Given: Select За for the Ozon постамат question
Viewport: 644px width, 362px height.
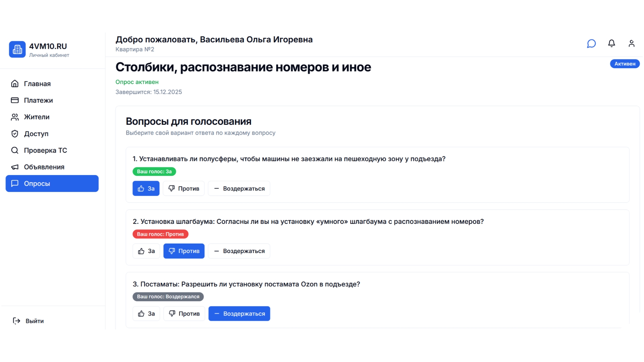Looking at the screenshot, I should coord(146,313).
